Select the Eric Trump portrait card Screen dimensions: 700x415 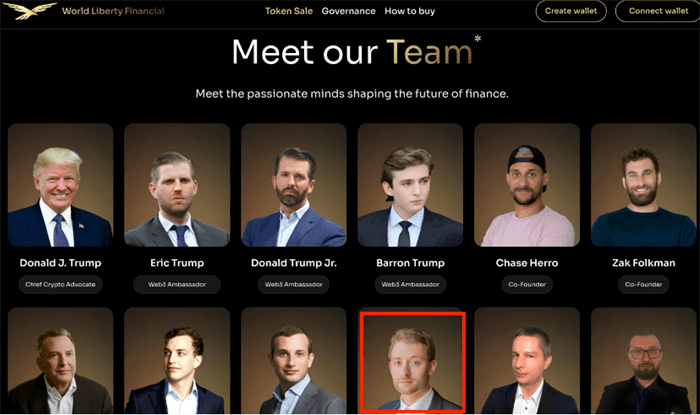point(177,185)
